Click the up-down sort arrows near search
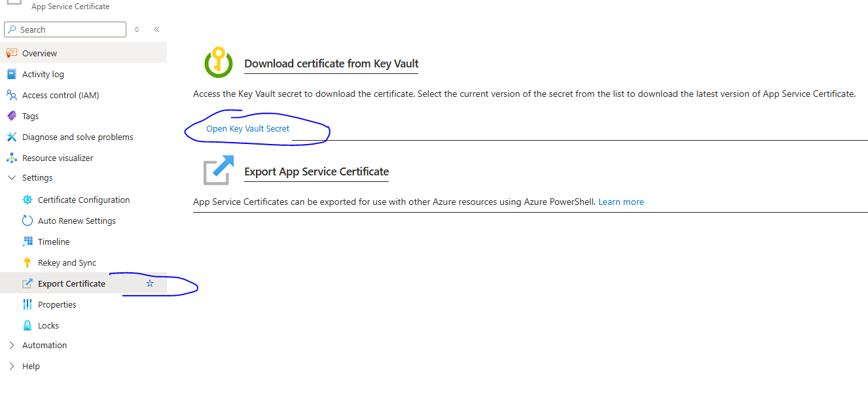Viewport: 868px width, 394px height. tap(137, 29)
